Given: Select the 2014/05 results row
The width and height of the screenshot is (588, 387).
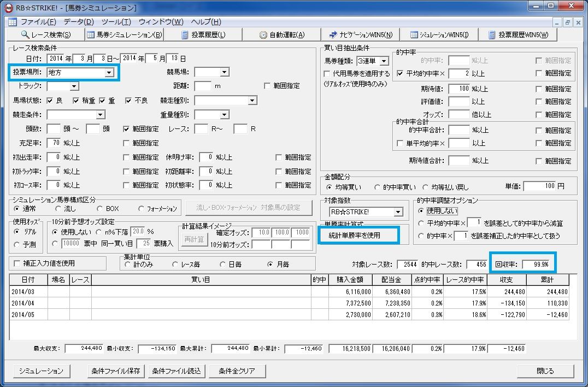Looking at the screenshot, I should pos(289,314).
